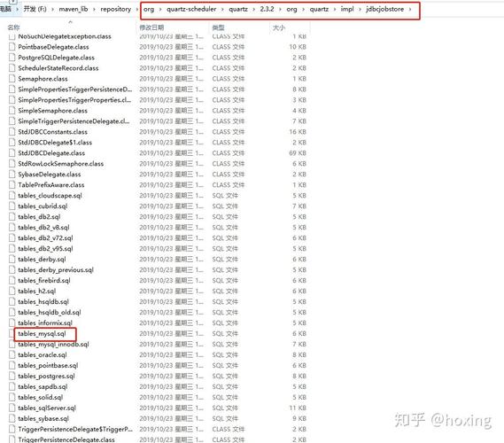The width and height of the screenshot is (504, 443).
Task: Select the StdJDBCDelegate.class file icon
Action: pyautogui.click(x=12, y=153)
